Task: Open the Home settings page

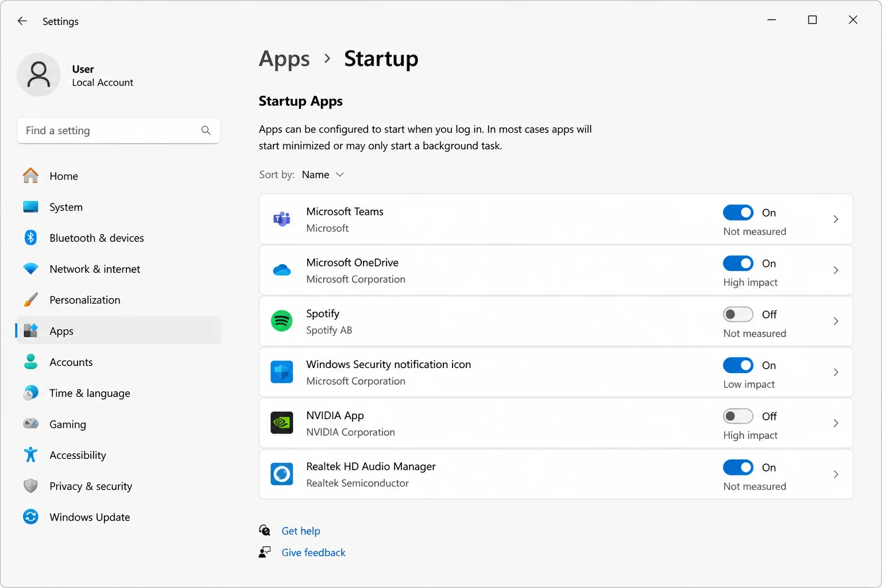Action: pyautogui.click(x=119, y=176)
